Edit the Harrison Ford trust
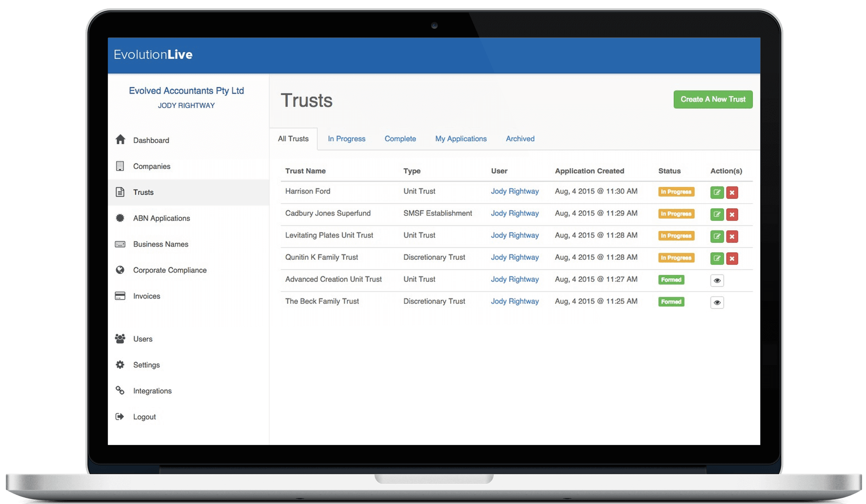 (x=717, y=192)
